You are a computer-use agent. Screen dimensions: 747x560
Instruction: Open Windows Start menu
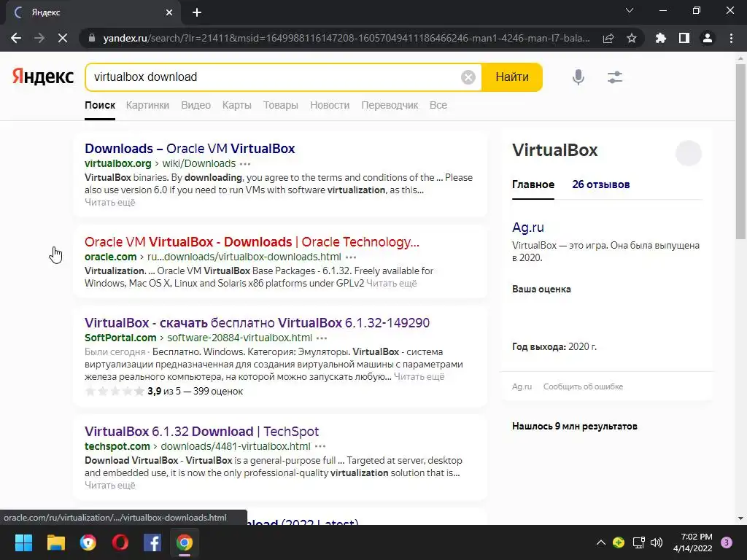click(x=23, y=542)
